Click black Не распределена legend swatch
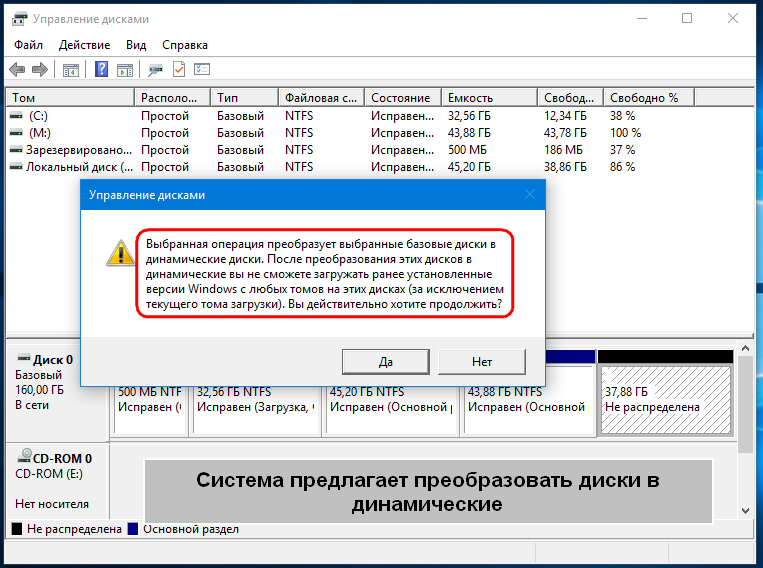 coord(17,529)
